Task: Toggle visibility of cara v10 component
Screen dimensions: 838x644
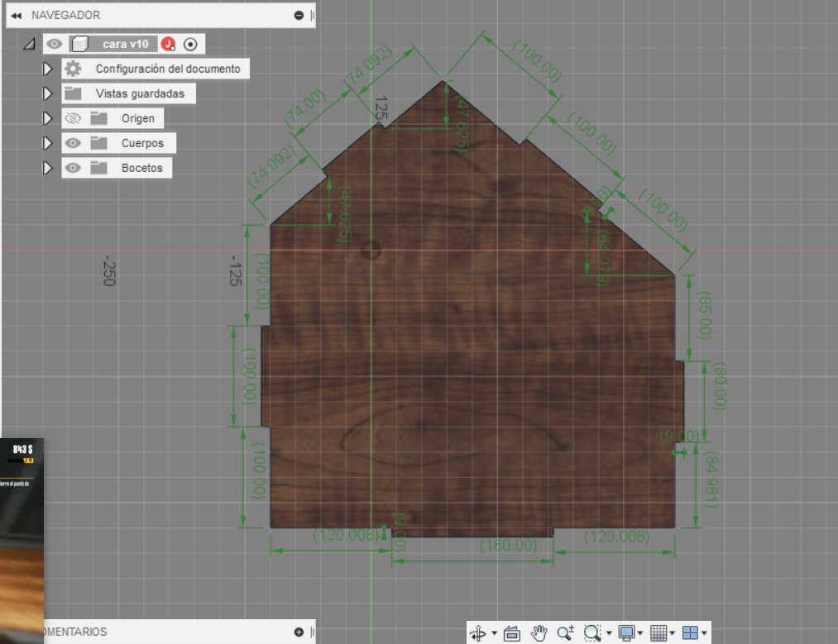Action: click(x=54, y=44)
